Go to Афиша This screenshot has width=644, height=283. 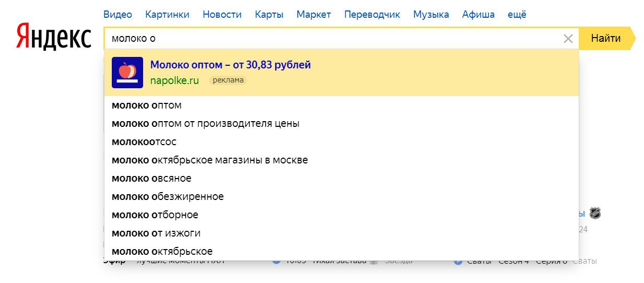(x=478, y=14)
